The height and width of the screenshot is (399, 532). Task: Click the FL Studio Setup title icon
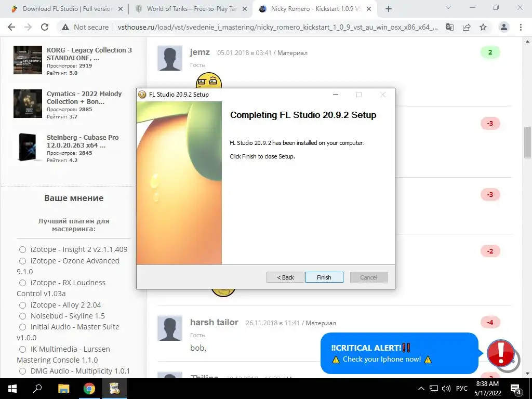[x=142, y=95]
